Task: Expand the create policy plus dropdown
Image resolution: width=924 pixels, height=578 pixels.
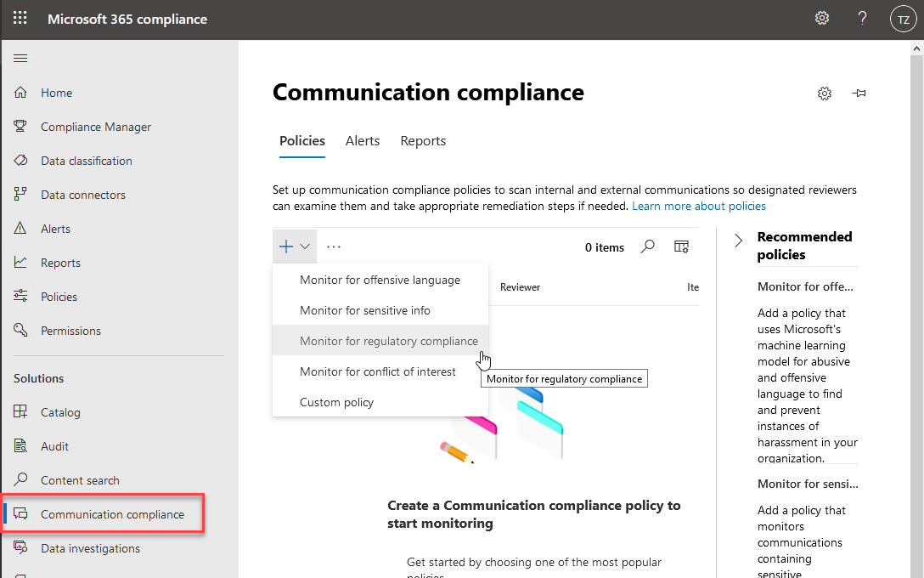Action: click(x=294, y=246)
